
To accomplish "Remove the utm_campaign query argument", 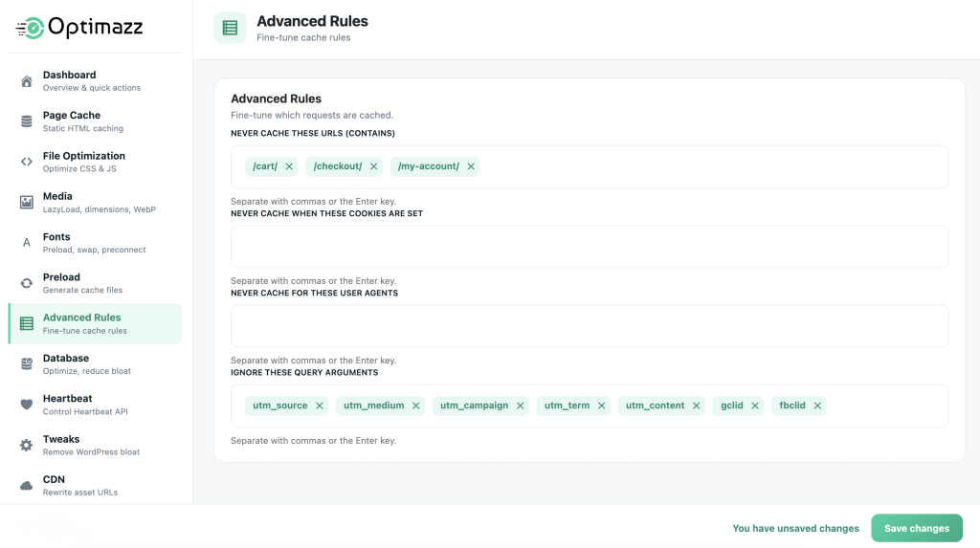I will point(520,406).
